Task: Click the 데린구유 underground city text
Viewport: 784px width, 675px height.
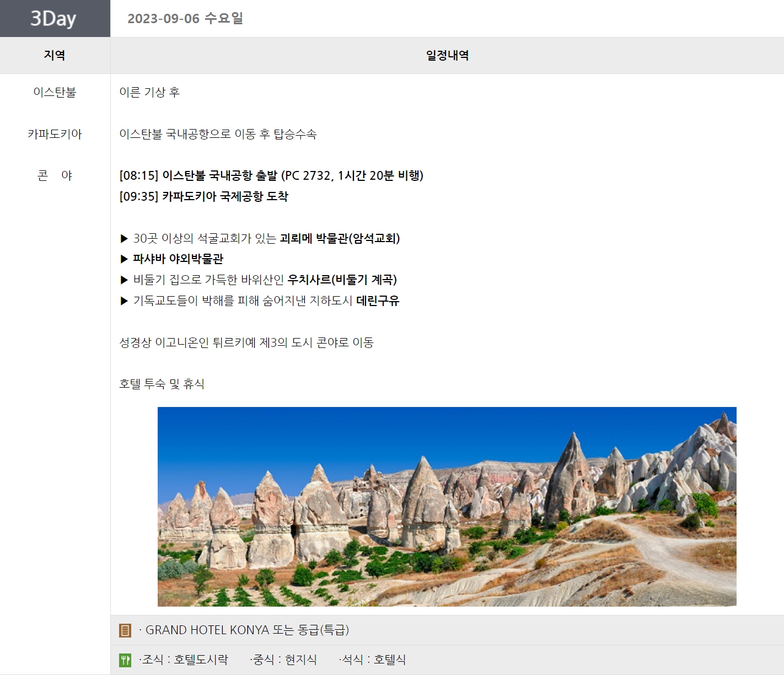Action: [378, 301]
